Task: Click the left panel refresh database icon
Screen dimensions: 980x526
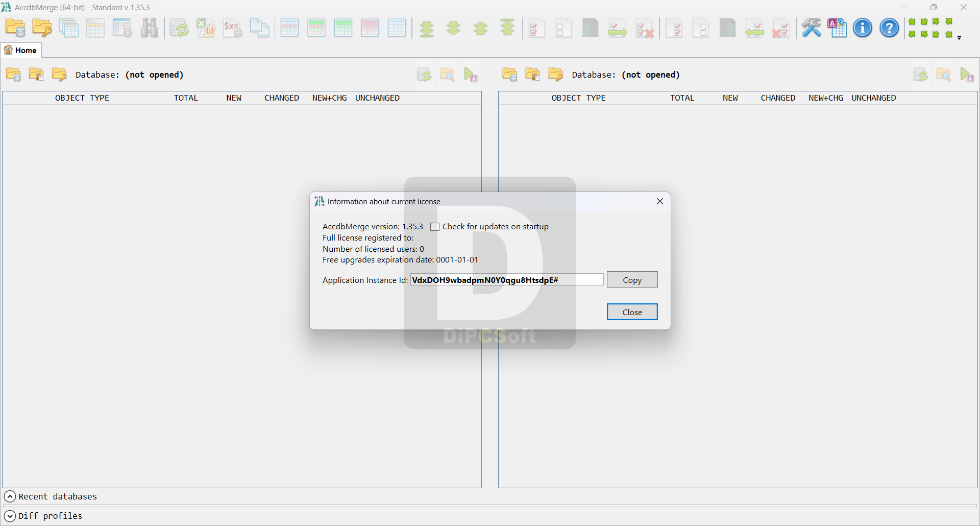Action: (x=424, y=75)
